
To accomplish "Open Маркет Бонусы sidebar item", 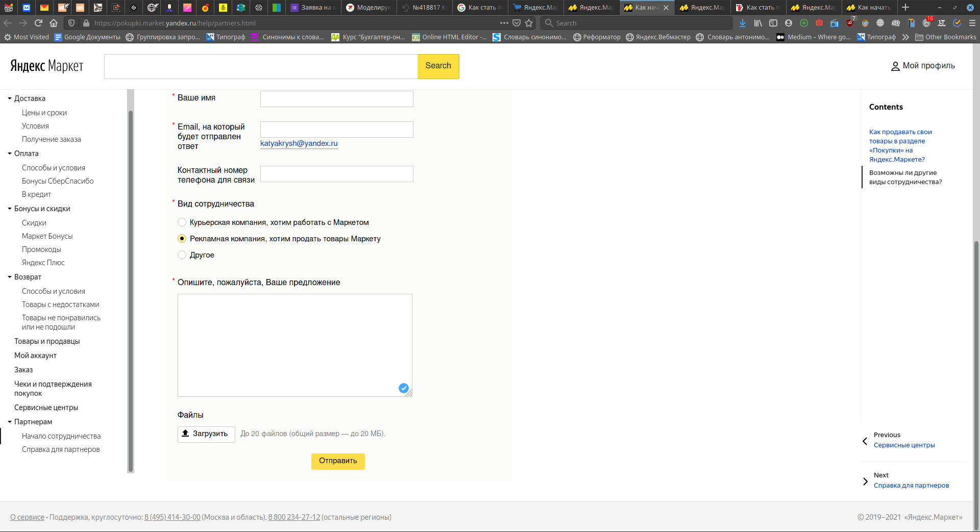I will [47, 236].
